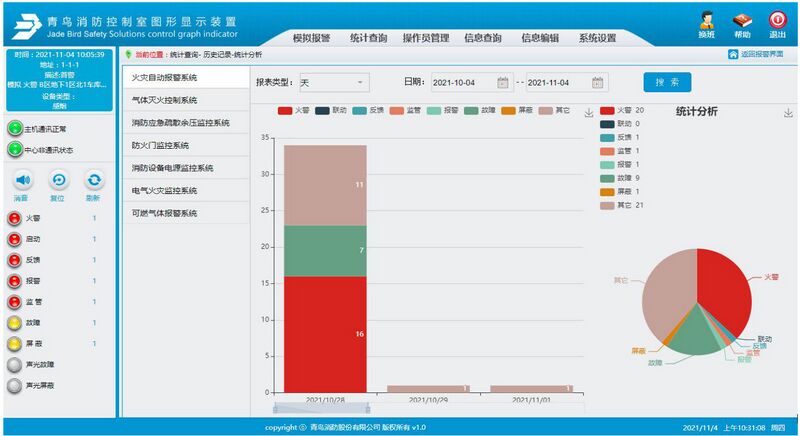This screenshot has height=436, width=800.
Task: Open the end date calendar picker
Action: [x=598, y=82]
